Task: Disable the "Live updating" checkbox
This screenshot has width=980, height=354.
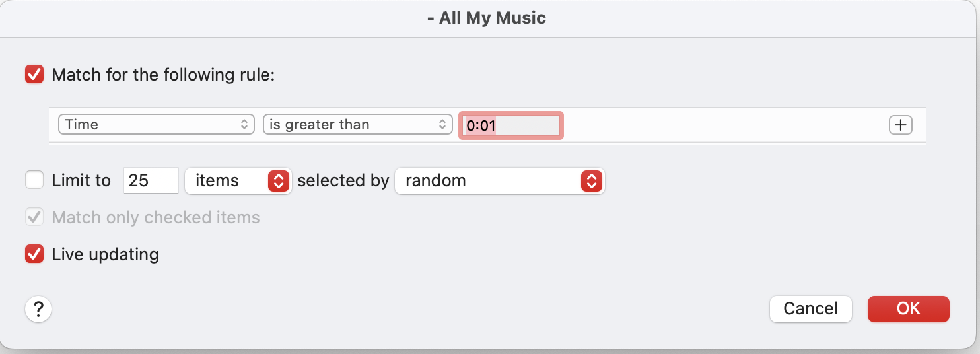Action: [34, 254]
